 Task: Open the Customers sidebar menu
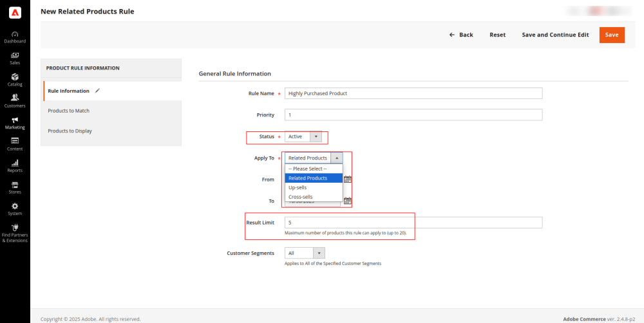15,101
